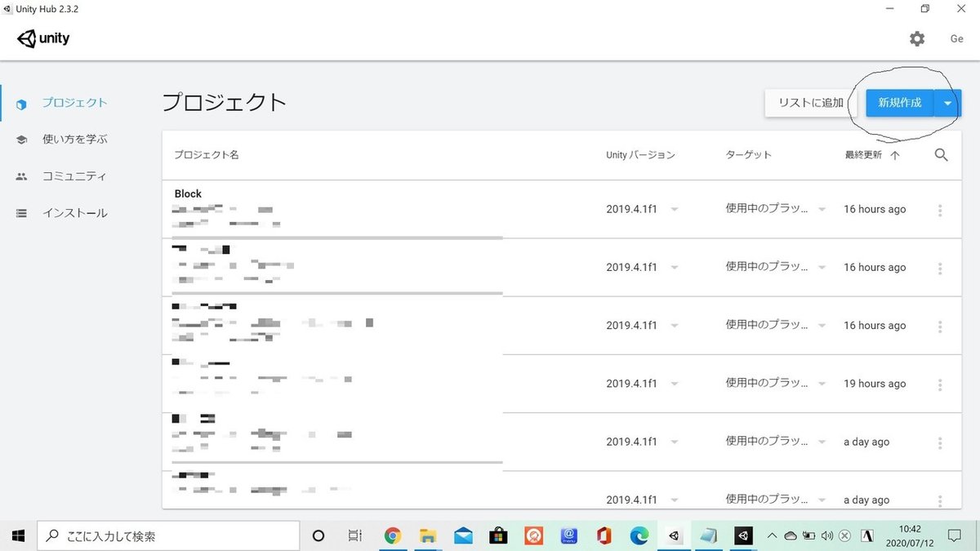Click the project search magnifier icon

coord(941,154)
